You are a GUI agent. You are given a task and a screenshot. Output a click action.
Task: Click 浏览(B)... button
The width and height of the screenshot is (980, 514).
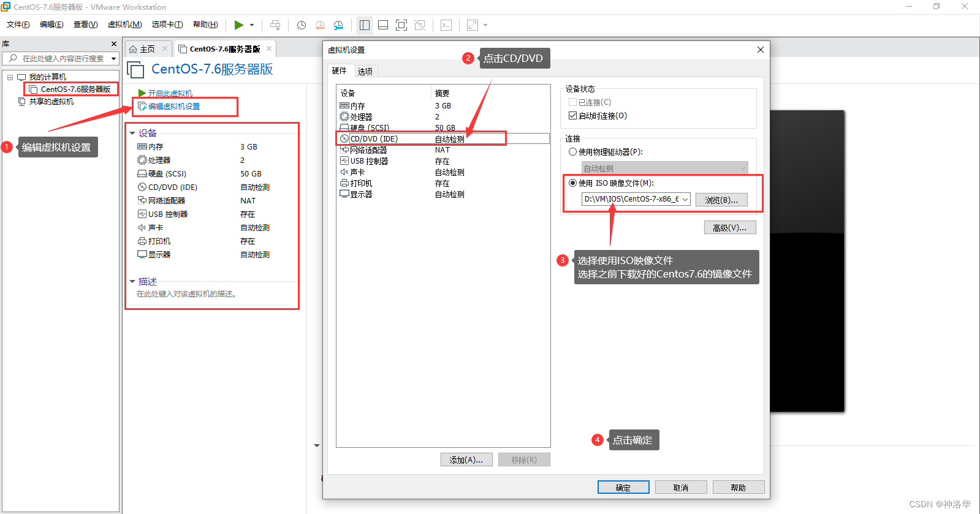point(721,200)
